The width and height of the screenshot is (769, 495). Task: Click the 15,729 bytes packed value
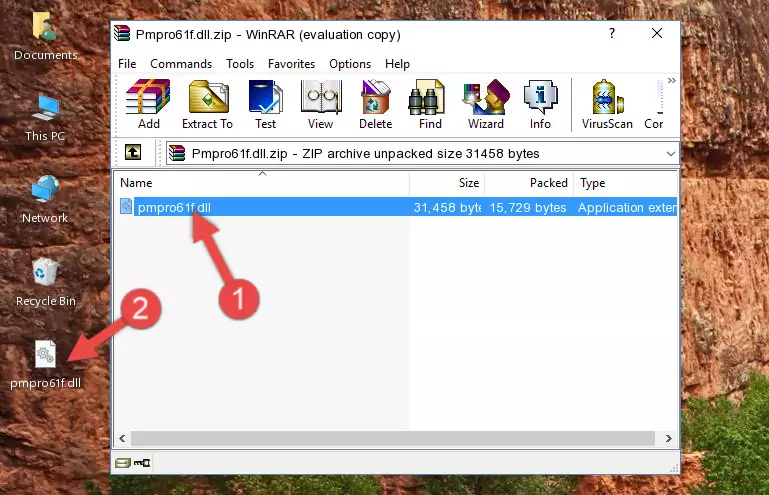528,208
